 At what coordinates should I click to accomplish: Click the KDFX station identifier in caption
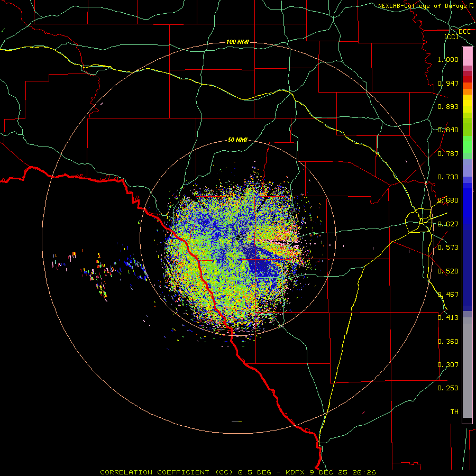click(295, 472)
